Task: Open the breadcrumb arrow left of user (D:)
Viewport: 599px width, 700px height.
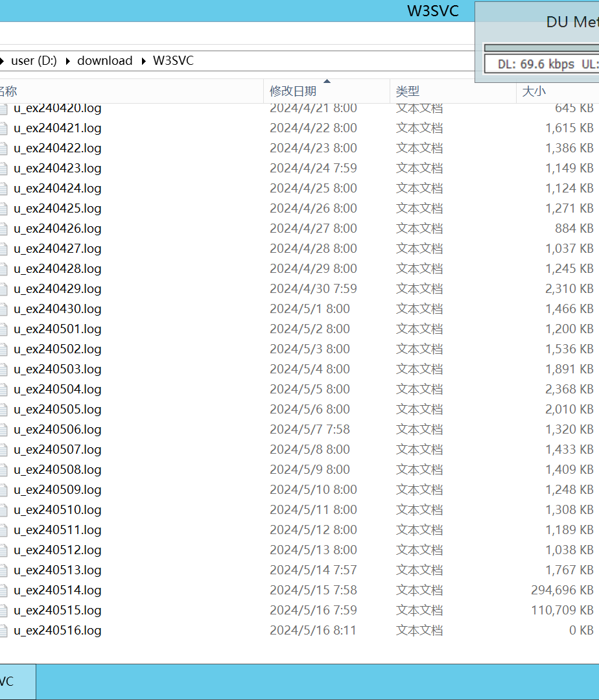Action: (x=3, y=61)
